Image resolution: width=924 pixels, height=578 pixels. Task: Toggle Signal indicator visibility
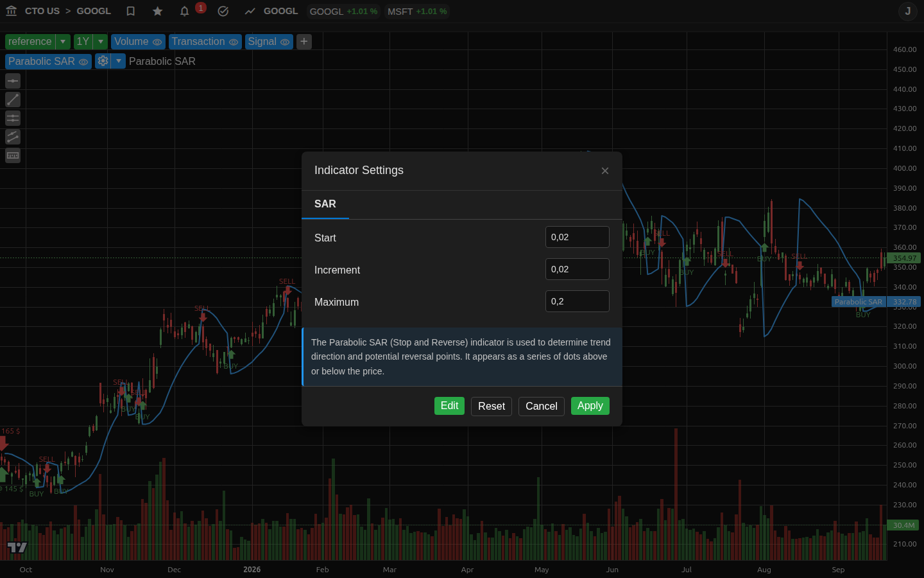coord(285,42)
